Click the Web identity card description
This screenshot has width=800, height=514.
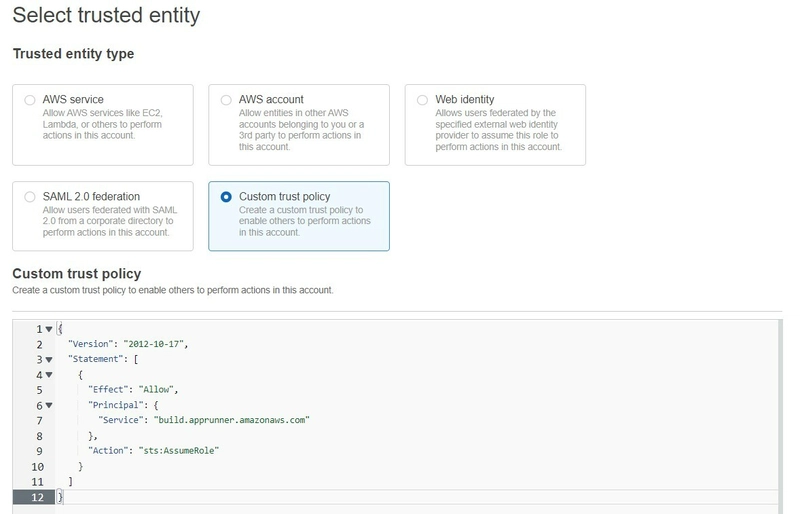click(x=498, y=130)
